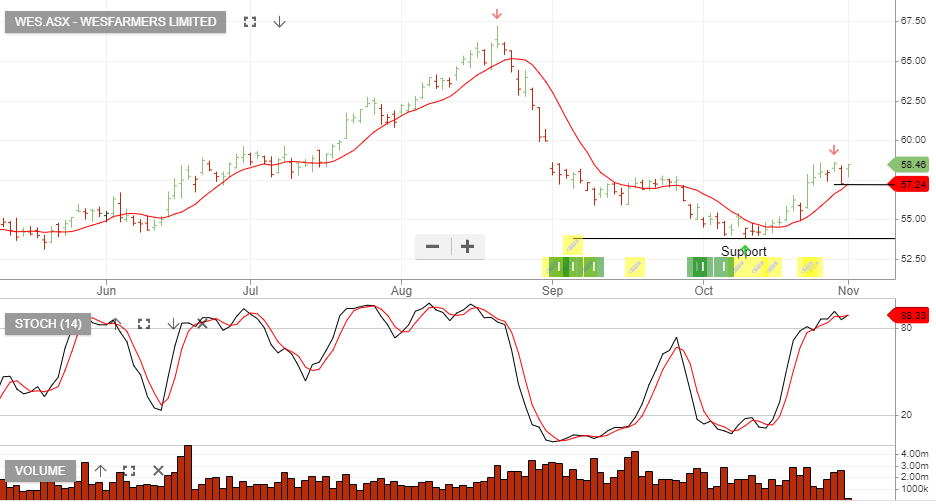This screenshot has width=936, height=504.
Task: Select the red sell arrow at August peak
Action: point(497,14)
